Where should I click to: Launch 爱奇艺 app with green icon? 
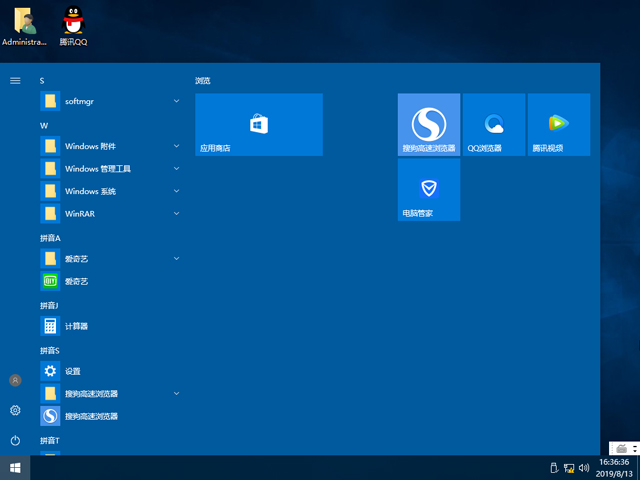coord(78,281)
